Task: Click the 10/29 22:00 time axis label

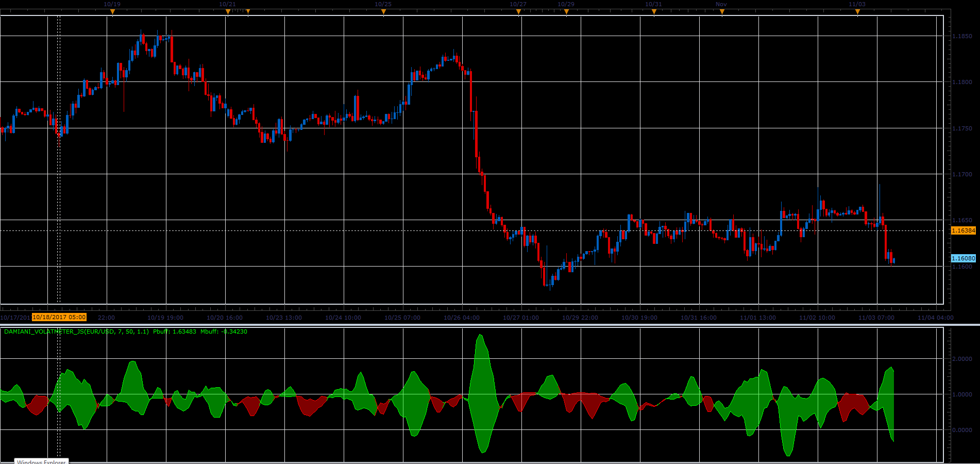Action: pos(580,318)
